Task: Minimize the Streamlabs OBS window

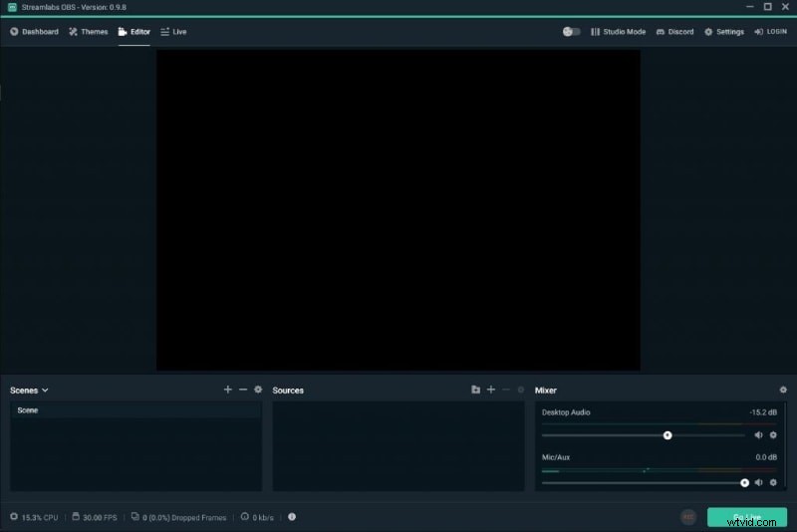Action: click(750, 7)
